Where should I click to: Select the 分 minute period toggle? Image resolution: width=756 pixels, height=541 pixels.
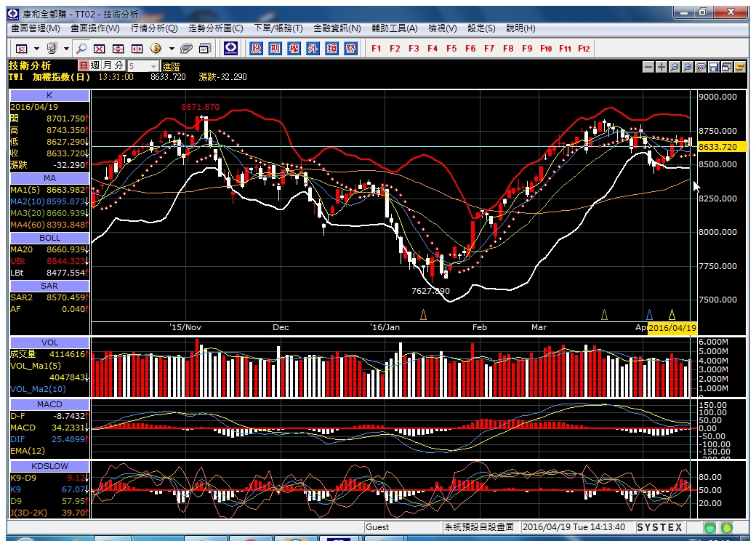pyautogui.click(x=119, y=65)
